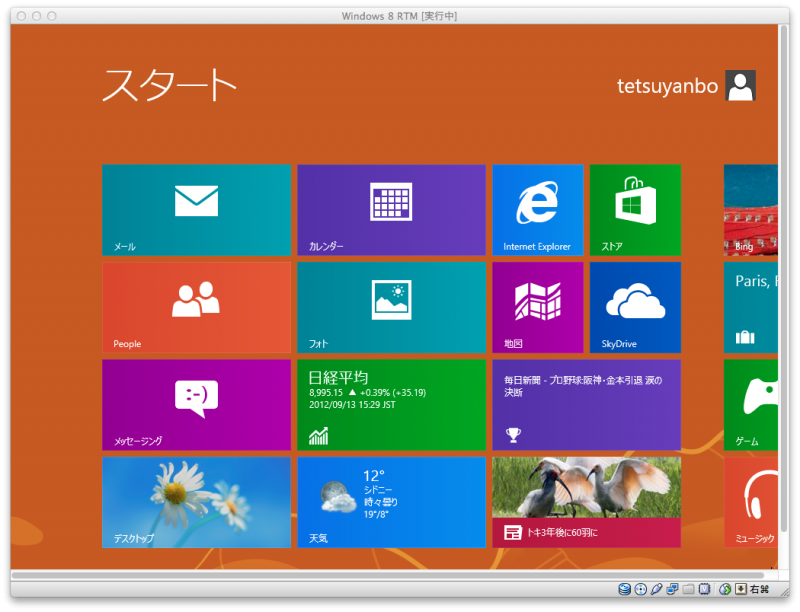Screen dimensions: 800x612
Task: Click the 右⌘ host key indicator
Action: (x=760, y=590)
